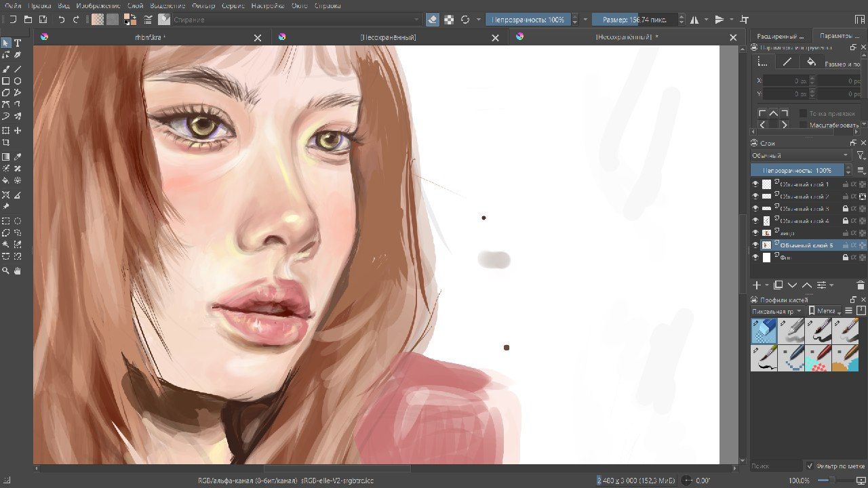
Task: Click the add new layer plus button
Action: 757,285
